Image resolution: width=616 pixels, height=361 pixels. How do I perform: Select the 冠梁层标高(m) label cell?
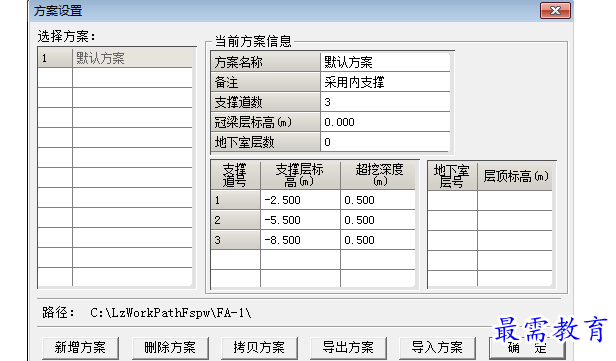(266, 122)
